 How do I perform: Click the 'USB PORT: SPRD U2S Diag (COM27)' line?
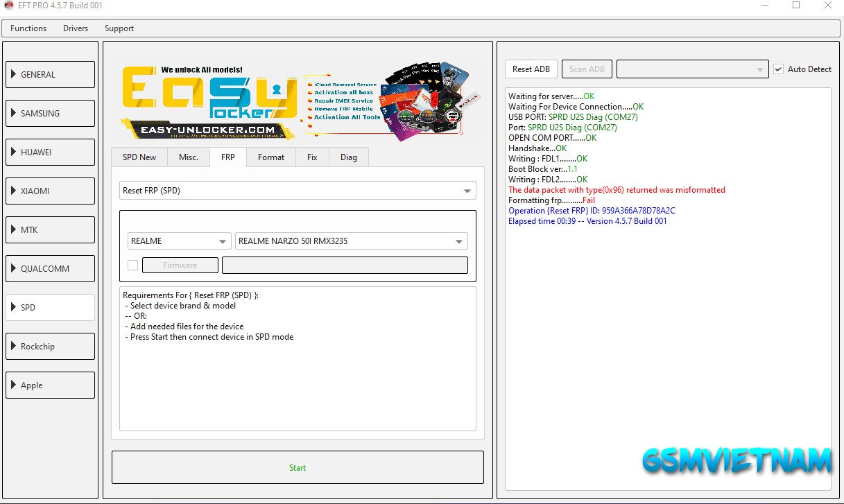point(573,117)
